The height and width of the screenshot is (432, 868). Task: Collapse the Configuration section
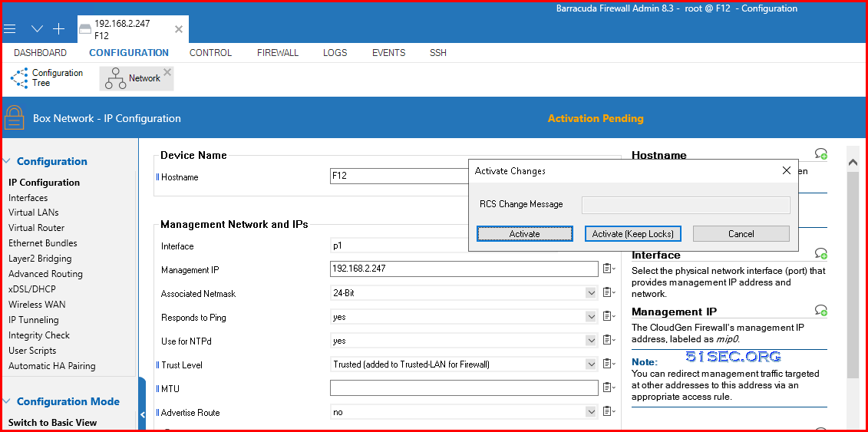click(x=7, y=161)
